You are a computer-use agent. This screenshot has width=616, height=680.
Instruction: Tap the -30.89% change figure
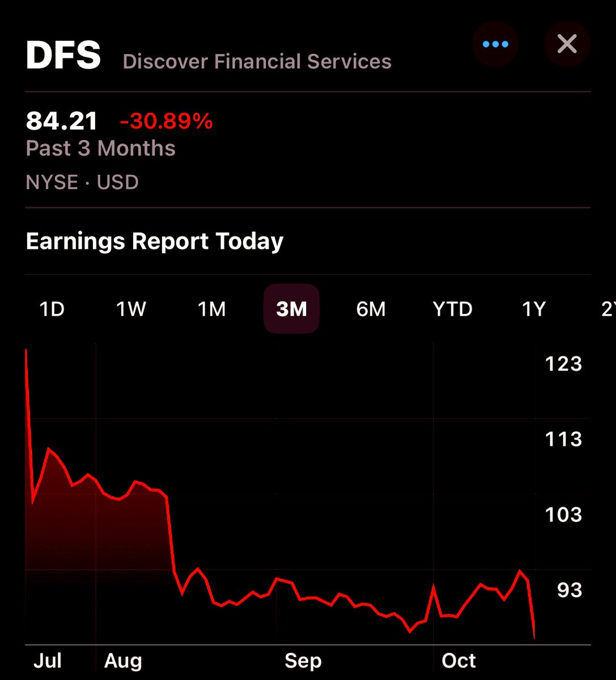coord(166,121)
